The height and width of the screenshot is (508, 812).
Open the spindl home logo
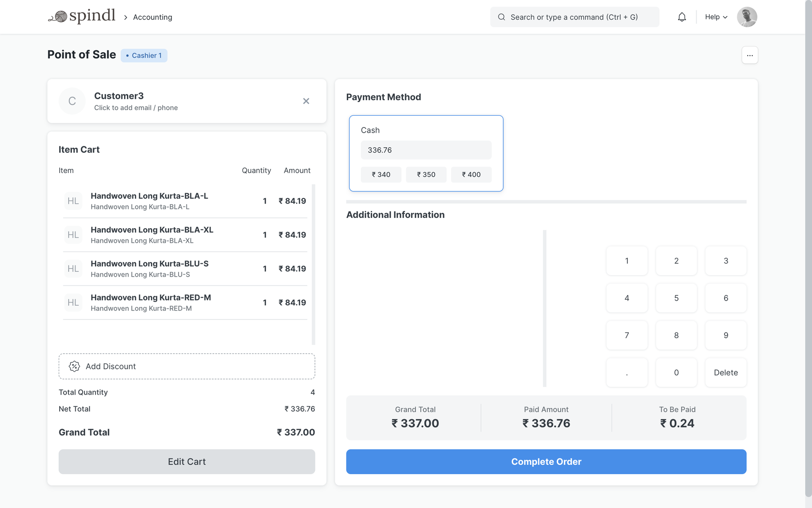click(82, 16)
